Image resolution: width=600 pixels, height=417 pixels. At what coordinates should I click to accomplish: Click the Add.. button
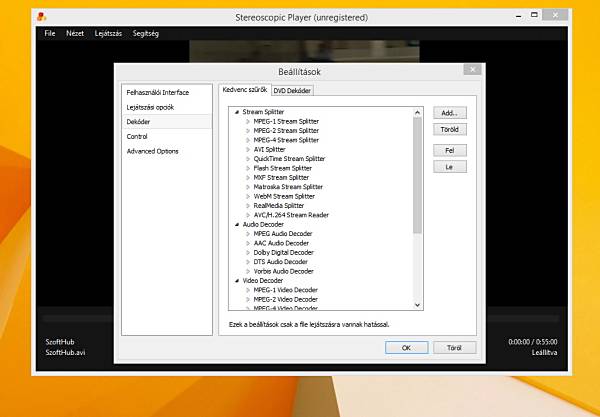(x=450, y=113)
